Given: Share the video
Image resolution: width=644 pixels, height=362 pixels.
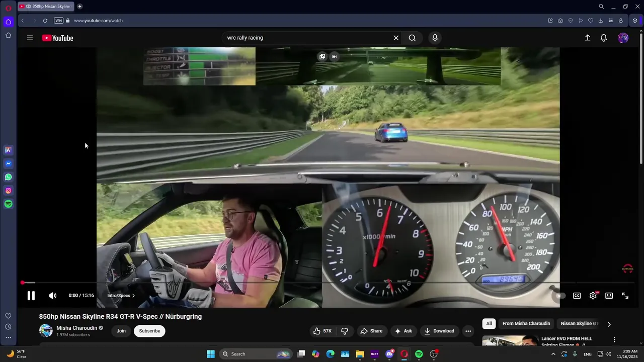Looking at the screenshot, I should coord(371,331).
